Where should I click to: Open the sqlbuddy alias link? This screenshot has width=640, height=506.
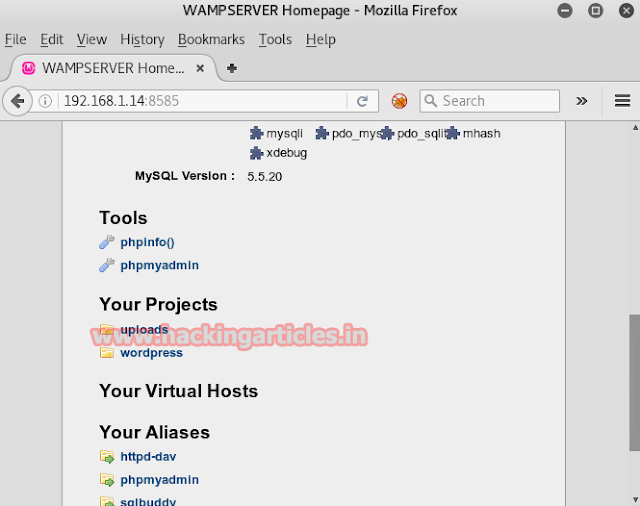(x=148, y=501)
